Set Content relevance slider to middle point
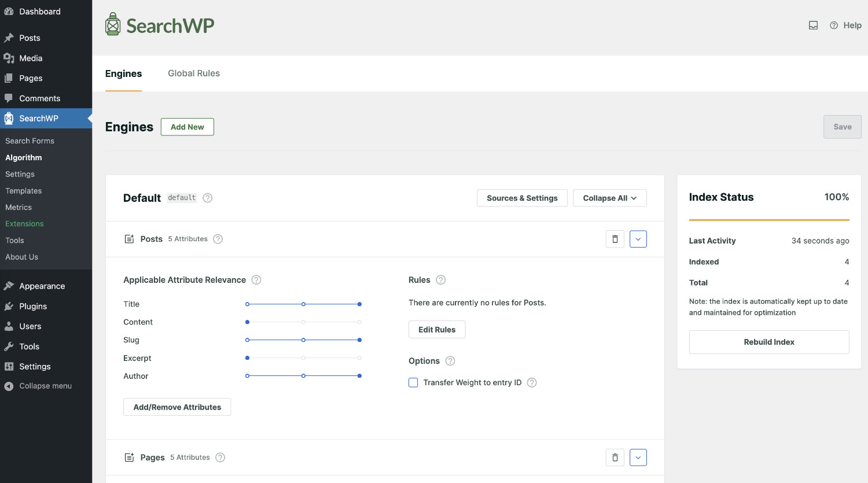 point(303,322)
